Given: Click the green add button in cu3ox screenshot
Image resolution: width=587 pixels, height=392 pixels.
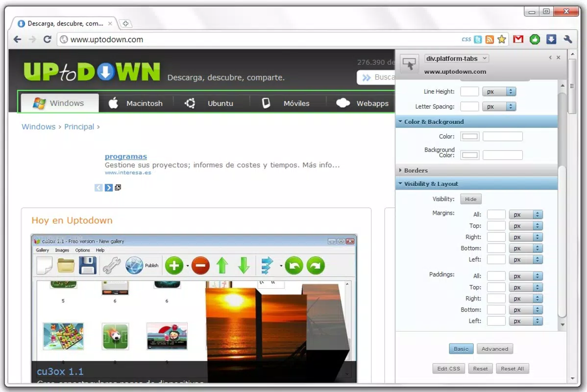Looking at the screenshot, I should tap(174, 266).
